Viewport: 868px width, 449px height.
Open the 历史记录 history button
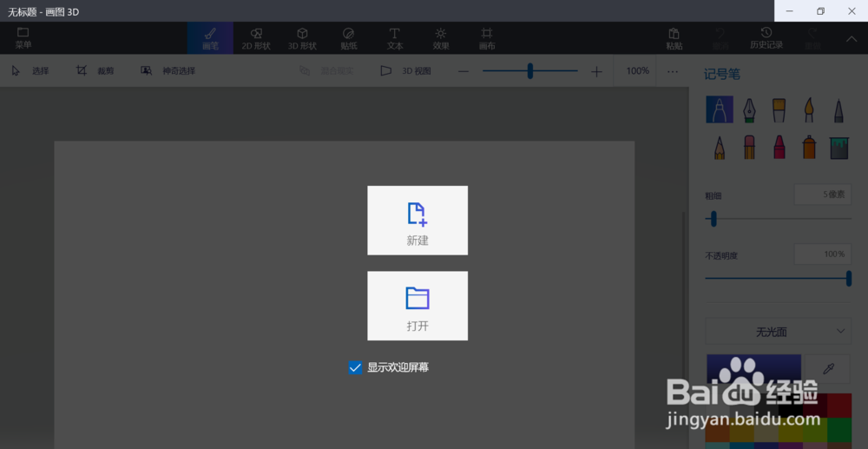tap(766, 38)
